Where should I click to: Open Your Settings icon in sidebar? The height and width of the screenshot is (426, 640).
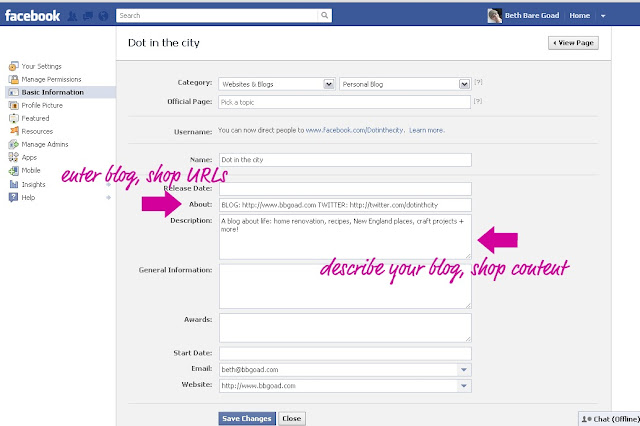[13, 66]
